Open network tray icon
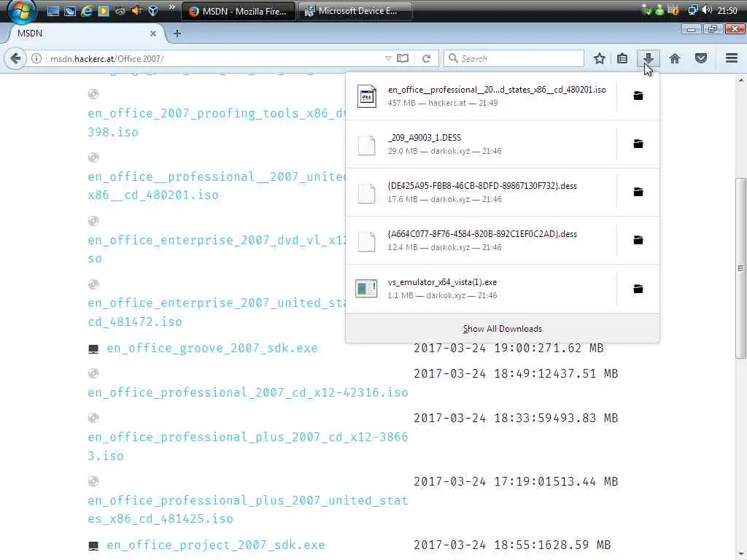The width and height of the screenshot is (747, 560). [693, 10]
